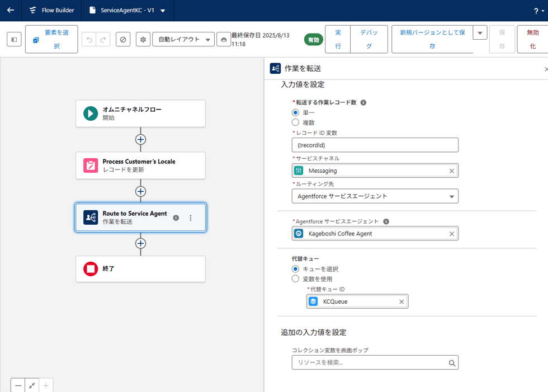Click the KCQueue fallback queue field

click(x=357, y=301)
